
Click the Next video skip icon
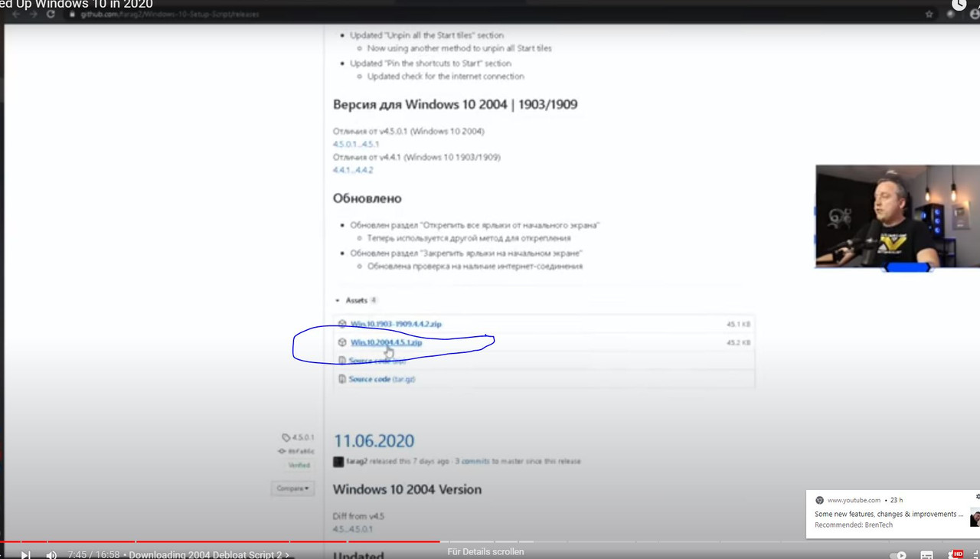click(25, 555)
